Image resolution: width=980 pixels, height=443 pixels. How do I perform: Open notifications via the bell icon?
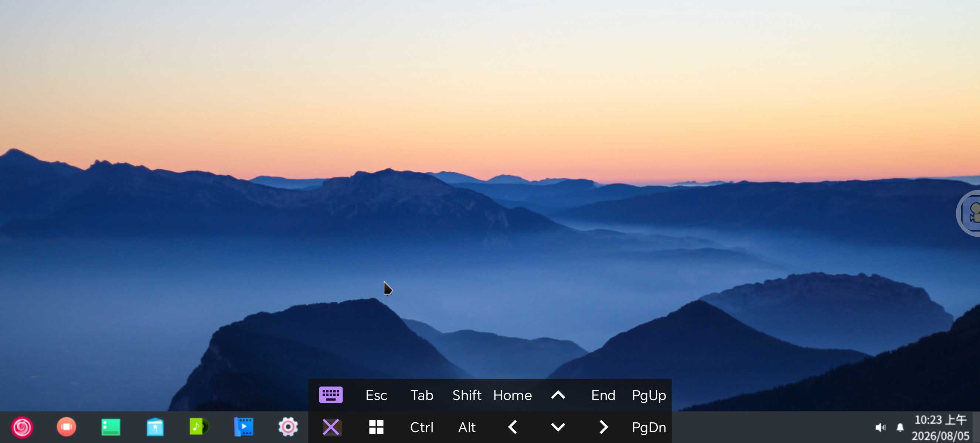pos(900,428)
